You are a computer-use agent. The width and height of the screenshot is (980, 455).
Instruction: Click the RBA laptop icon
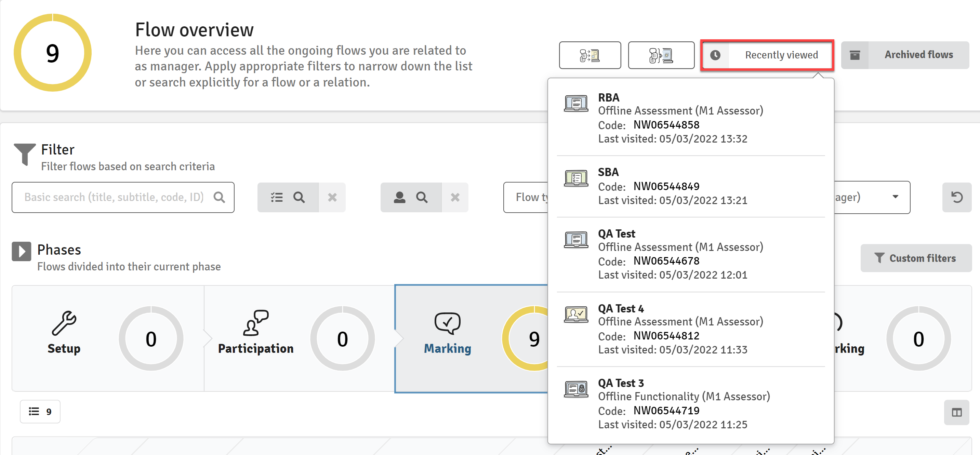coord(576,104)
